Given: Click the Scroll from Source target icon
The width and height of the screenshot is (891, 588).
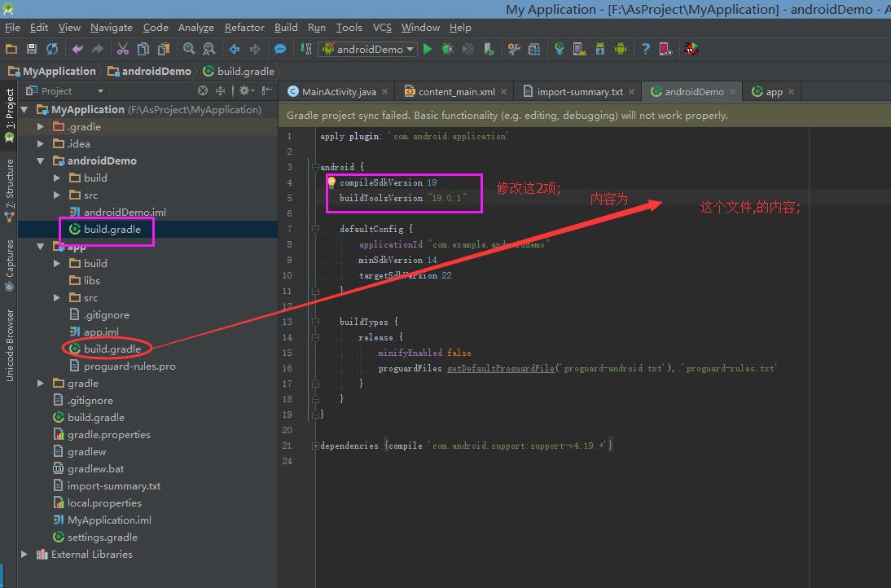Looking at the screenshot, I should pyautogui.click(x=202, y=91).
